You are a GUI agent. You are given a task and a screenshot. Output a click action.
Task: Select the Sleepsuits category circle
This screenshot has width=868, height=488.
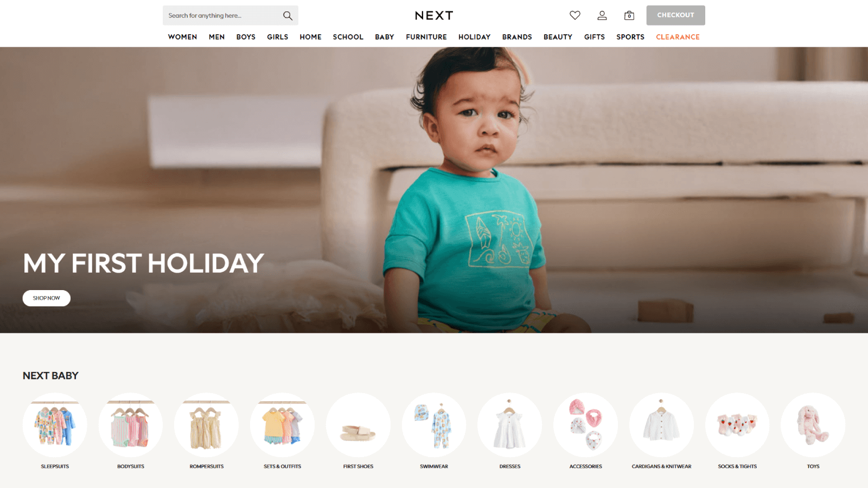[x=55, y=425]
